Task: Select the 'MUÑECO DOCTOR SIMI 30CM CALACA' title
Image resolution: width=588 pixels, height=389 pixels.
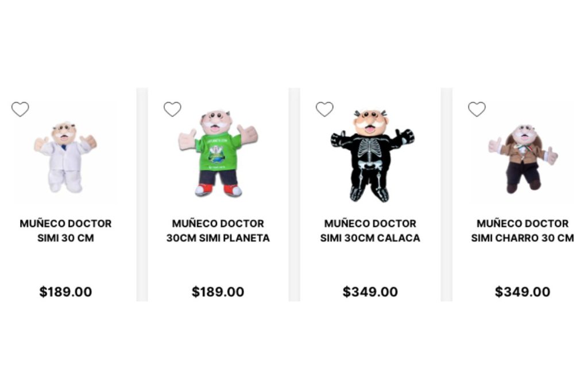Action: (x=370, y=231)
